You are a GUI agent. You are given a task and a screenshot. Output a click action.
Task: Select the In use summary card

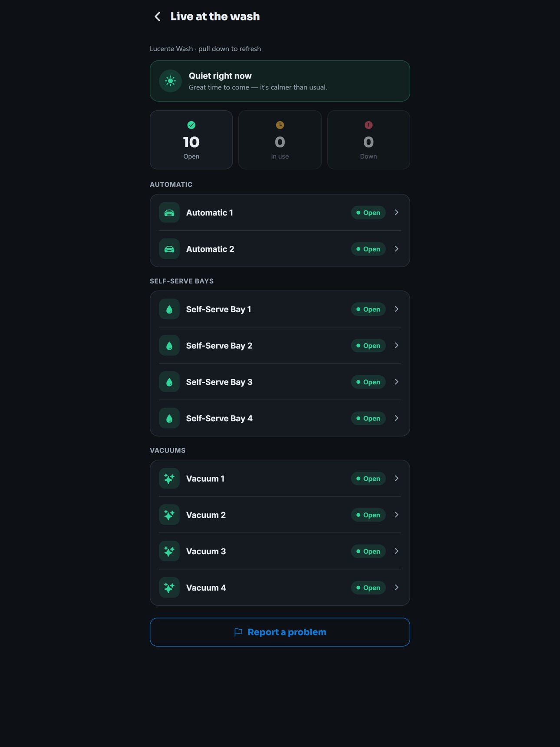coord(280,140)
